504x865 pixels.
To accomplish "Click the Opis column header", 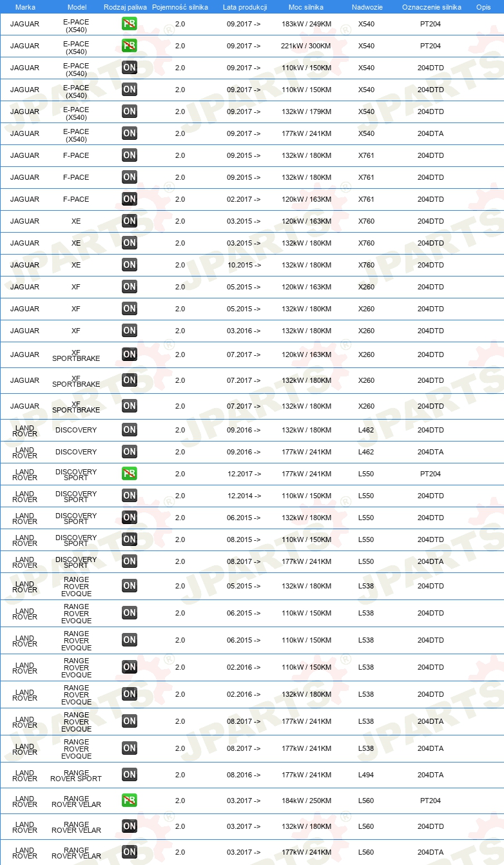I will click(x=483, y=7).
